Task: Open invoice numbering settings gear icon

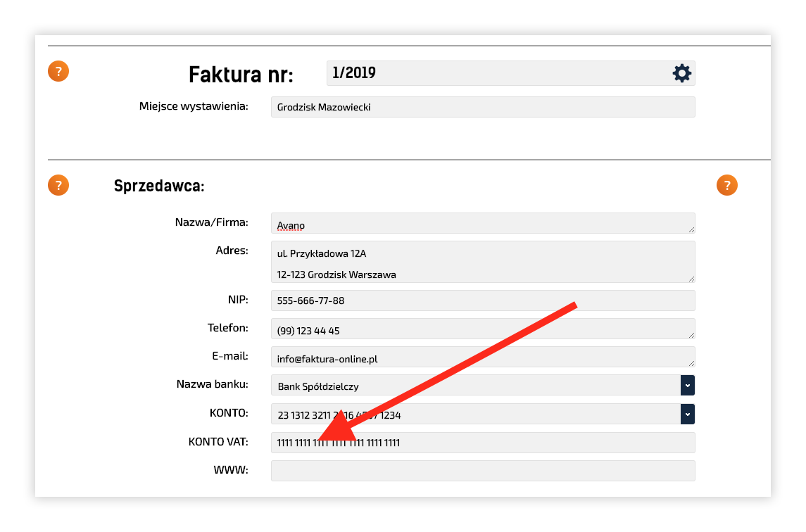Action: (681, 73)
